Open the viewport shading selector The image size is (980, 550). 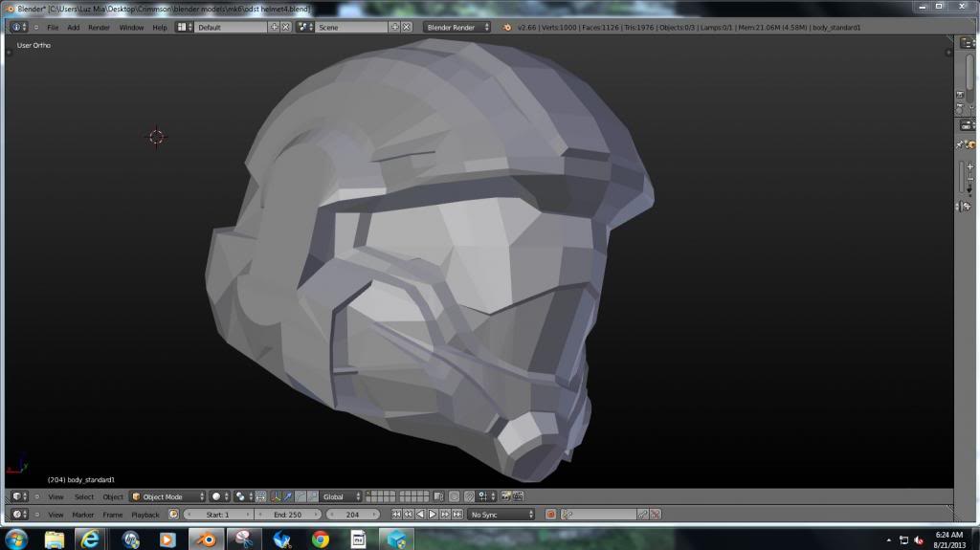pyautogui.click(x=219, y=496)
